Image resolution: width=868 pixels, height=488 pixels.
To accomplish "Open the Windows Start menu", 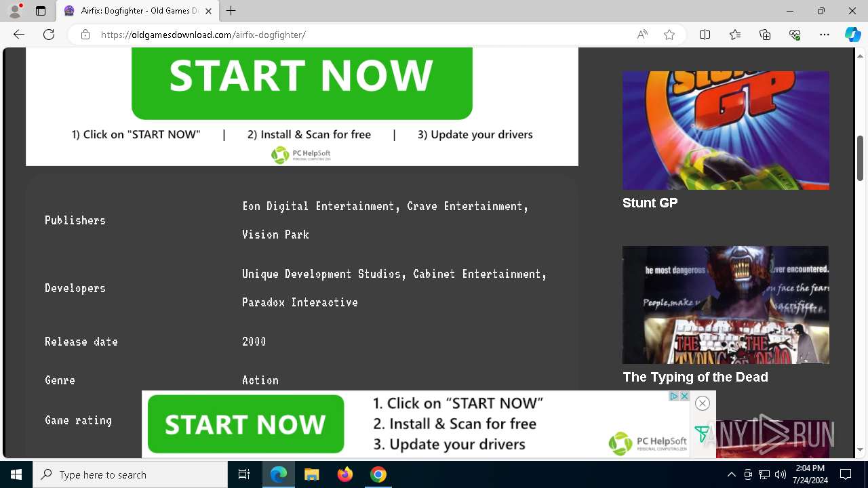I will point(16,474).
